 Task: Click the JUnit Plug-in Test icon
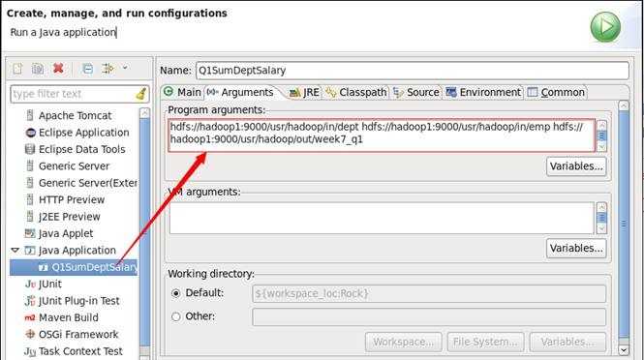30,301
